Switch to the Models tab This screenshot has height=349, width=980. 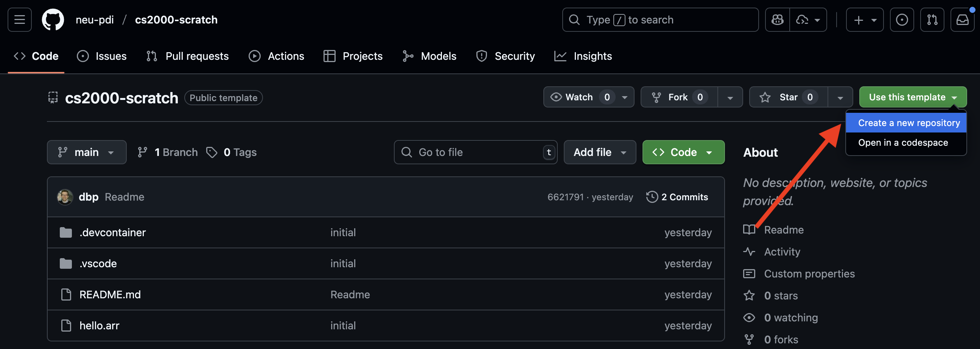429,56
